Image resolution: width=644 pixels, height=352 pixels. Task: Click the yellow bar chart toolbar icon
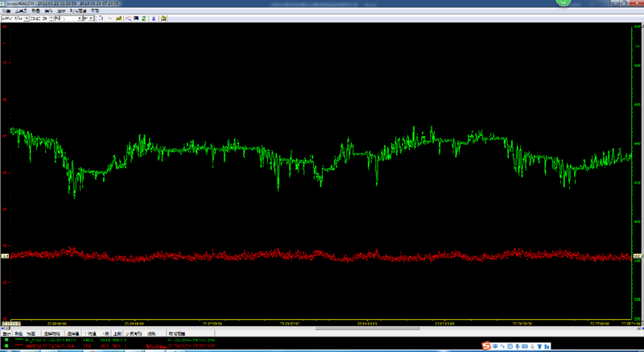[118, 19]
